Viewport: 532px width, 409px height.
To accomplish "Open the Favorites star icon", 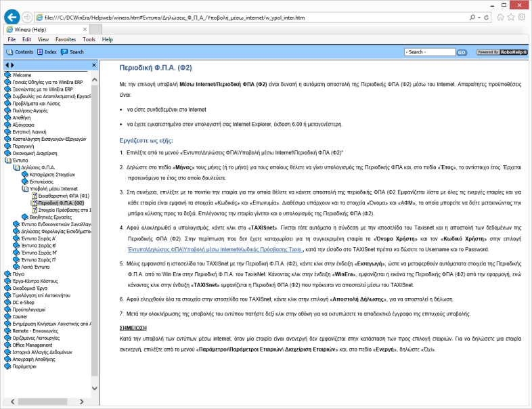I will 510,17.
